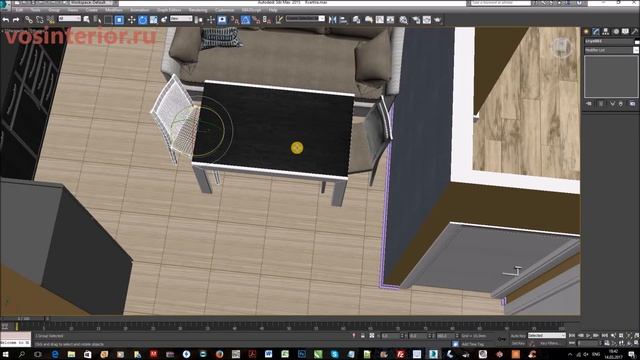The image size is (640, 360).
Task: Open the Curve Editor
Action: 380,20
